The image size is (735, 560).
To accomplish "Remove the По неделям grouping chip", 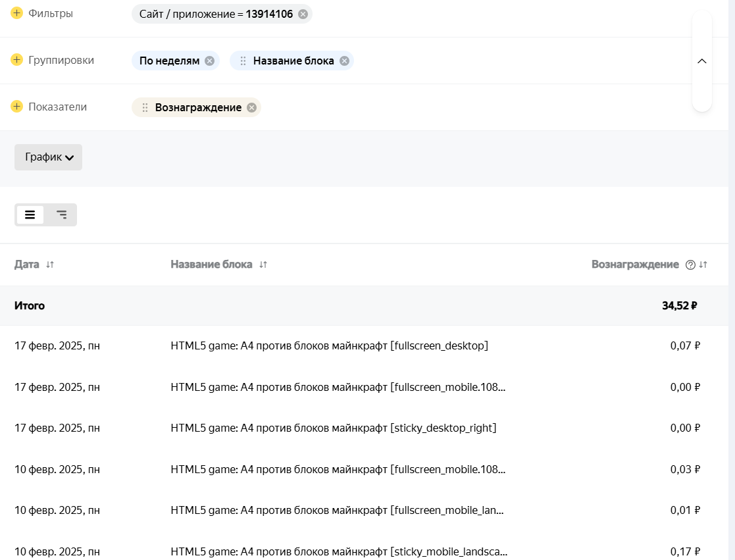I will tap(209, 61).
